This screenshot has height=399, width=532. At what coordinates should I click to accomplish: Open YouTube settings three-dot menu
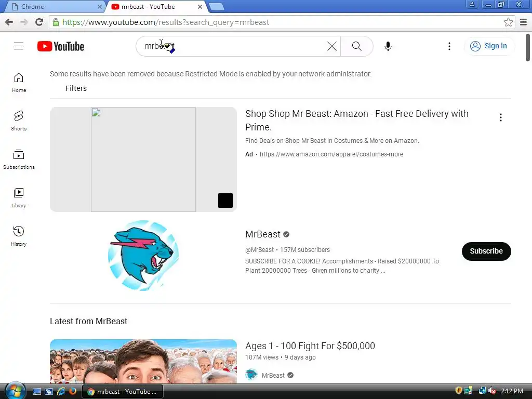click(449, 46)
